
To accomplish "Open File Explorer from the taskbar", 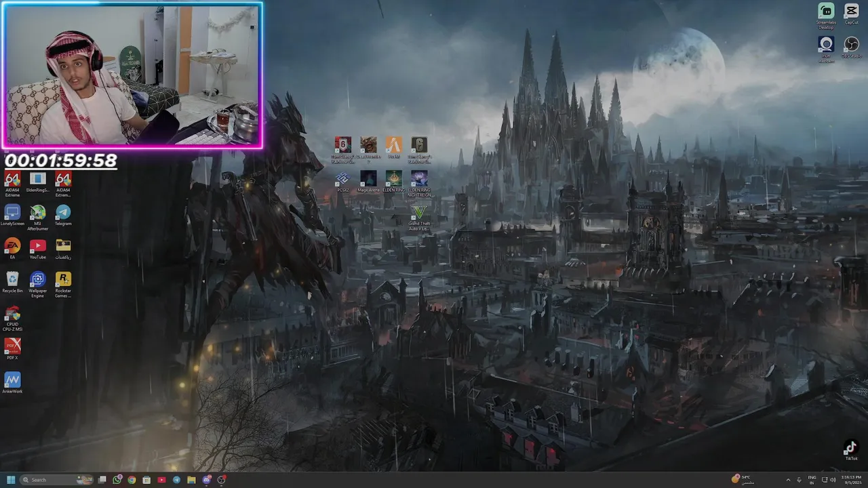I will (x=191, y=480).
